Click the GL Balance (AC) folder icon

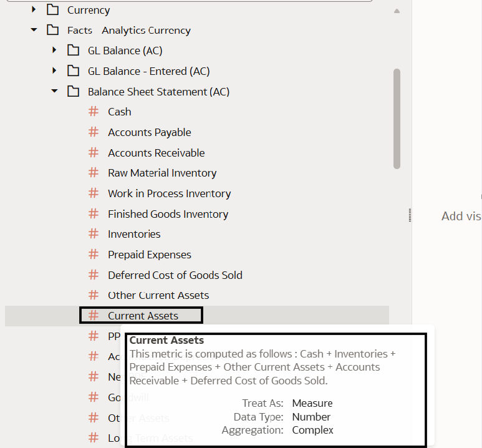(73, 50)
